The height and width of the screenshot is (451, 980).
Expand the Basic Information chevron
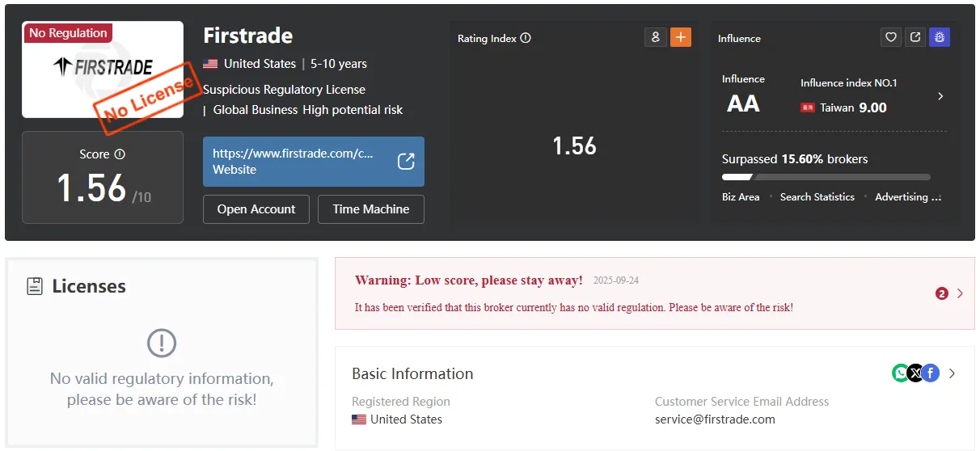[x=952, y=373]
